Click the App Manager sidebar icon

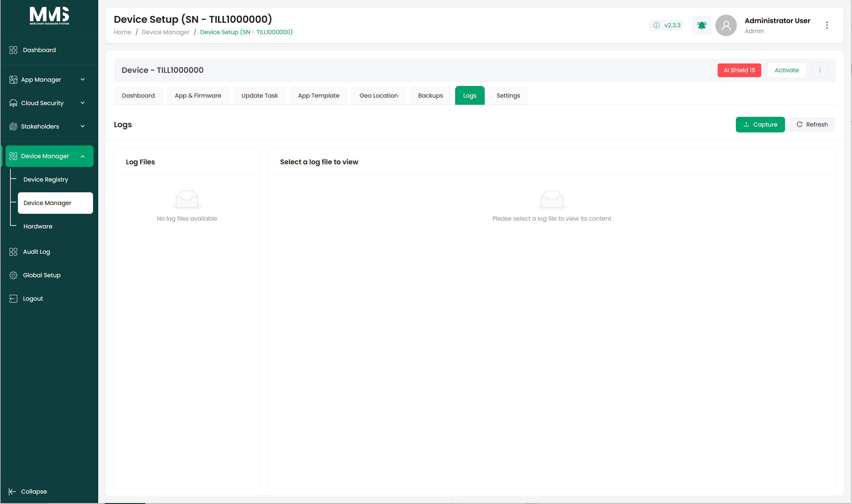(13, 79)
